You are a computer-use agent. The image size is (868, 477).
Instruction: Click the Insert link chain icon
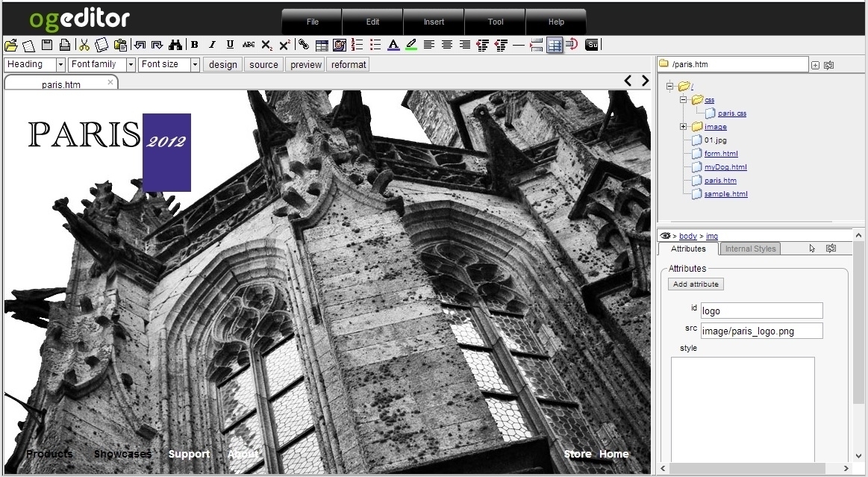(x=303, y=45)
